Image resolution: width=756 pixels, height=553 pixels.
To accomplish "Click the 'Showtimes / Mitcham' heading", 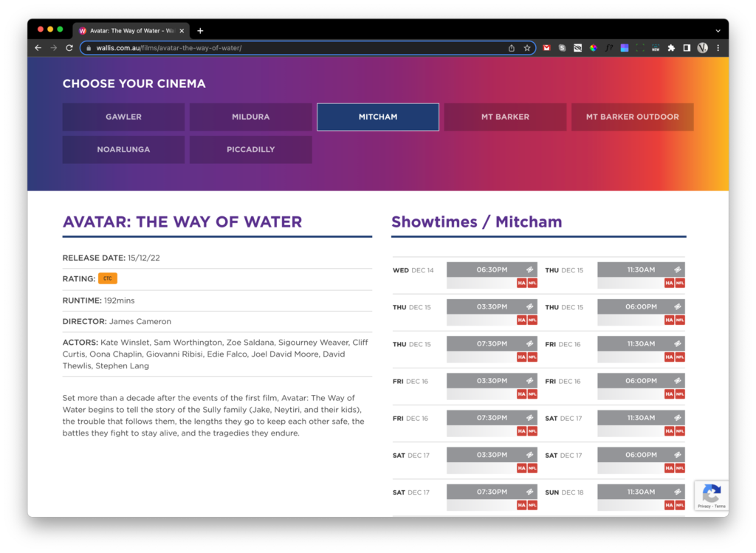I will click(x=477, y=221).
